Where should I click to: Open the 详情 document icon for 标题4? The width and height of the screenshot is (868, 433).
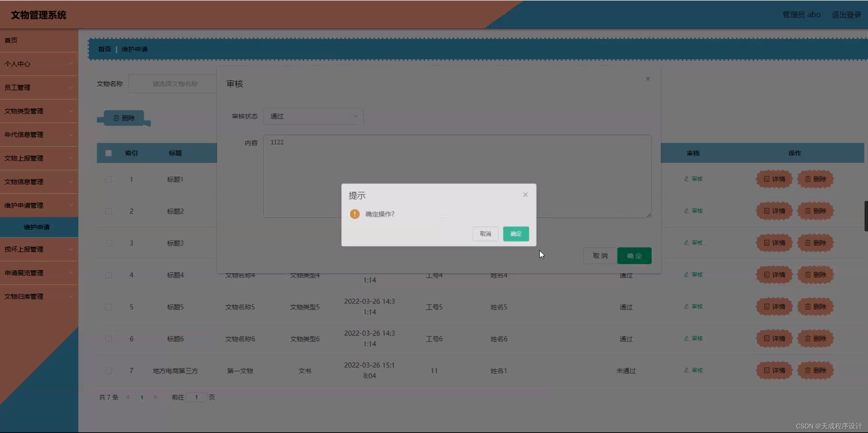[766, 275]
